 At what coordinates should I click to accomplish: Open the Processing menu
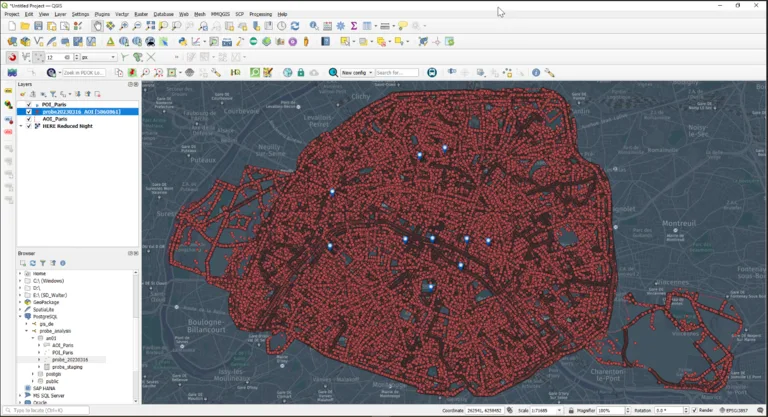[261, 14]
